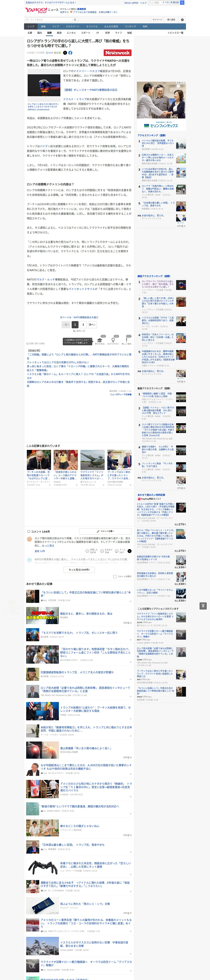React with the '新しい視点' exclamation icon
Screen dimensions: 210x980
click(x=127, y=340)
